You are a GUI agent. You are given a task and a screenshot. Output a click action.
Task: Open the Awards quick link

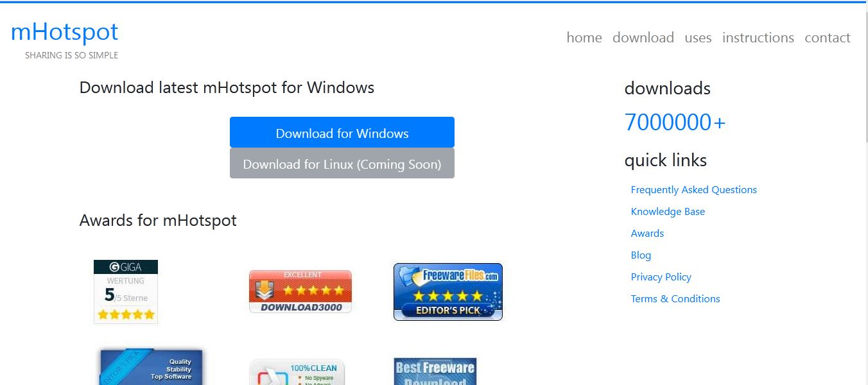[x=647, y=234]
